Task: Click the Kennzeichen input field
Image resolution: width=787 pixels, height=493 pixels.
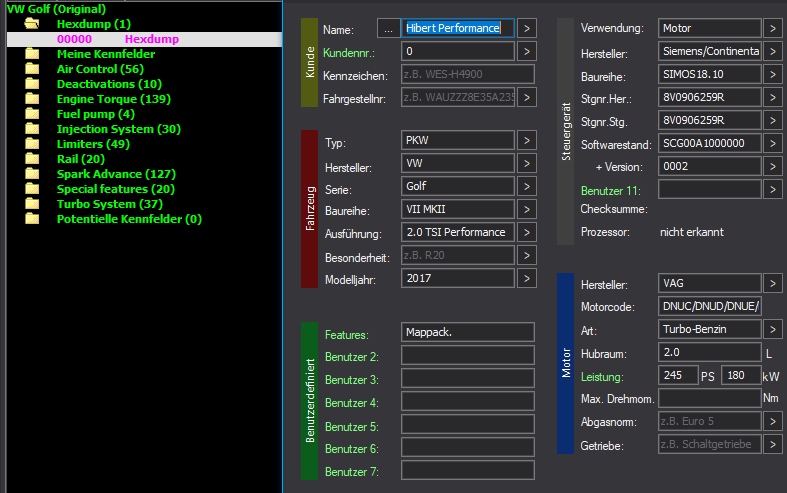Action: click(468, 74)
